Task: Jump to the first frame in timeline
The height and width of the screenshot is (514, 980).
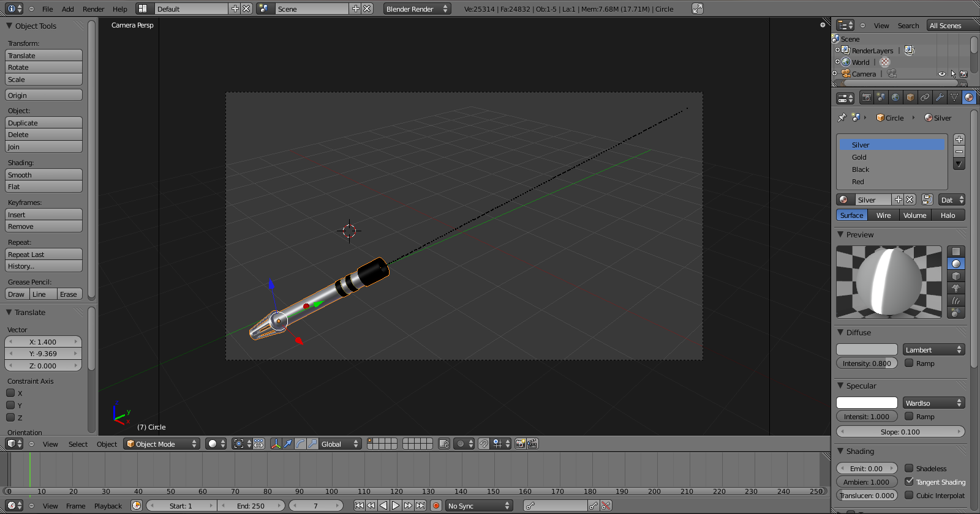Action: tap(359, 505)
